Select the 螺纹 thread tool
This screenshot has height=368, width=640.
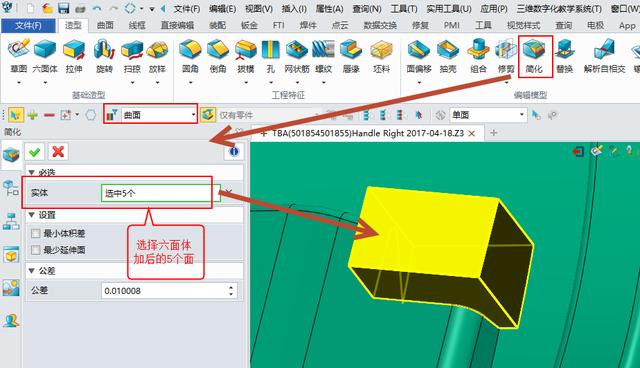point(323,56)
